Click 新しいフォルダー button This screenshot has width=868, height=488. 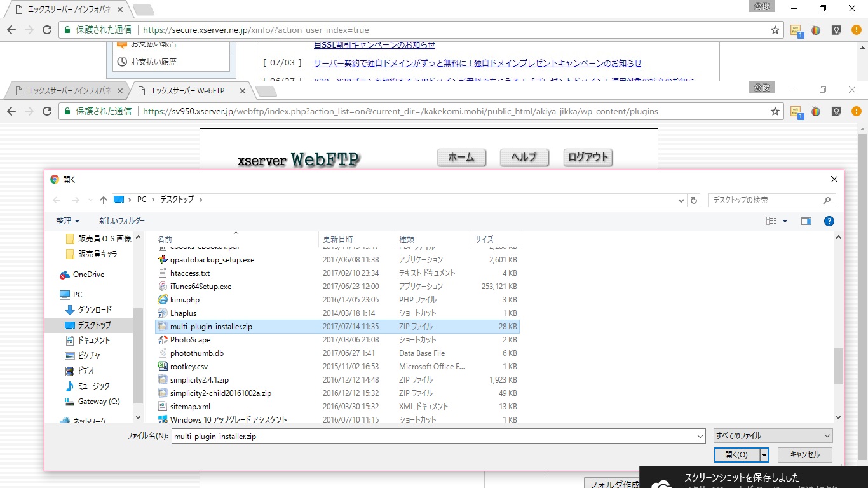pyautogui.click(x=122, y=221)
